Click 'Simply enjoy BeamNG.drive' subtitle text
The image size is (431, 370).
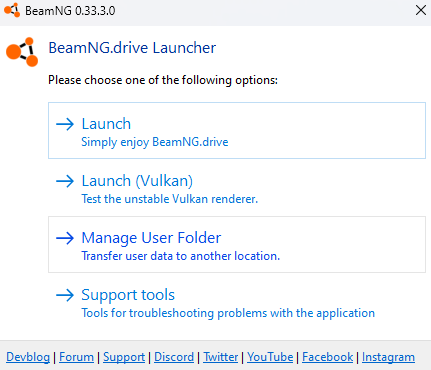(x=155, y=142)
